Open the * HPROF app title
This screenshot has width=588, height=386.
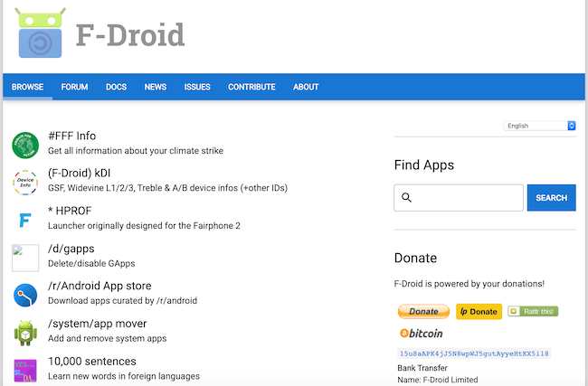tap(70, 211)
